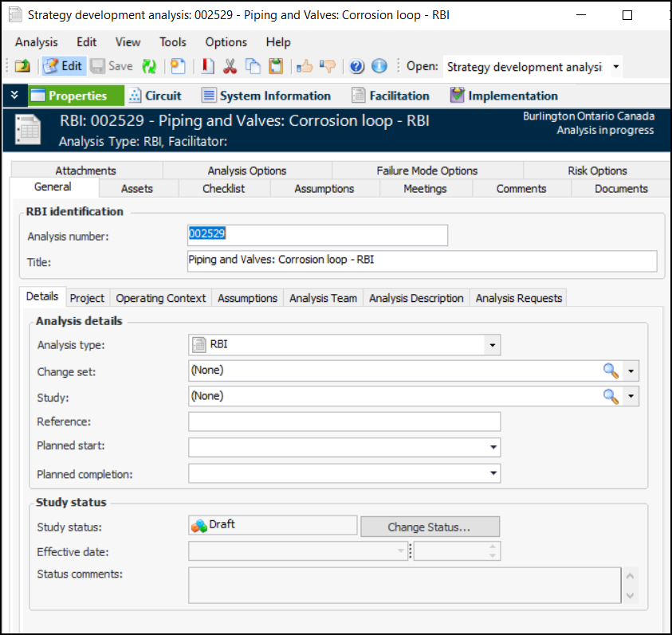The height and width of the screenshot is (635, 672).
Task: Click the green Refresh arrows icon
Action: pos(149,67)
